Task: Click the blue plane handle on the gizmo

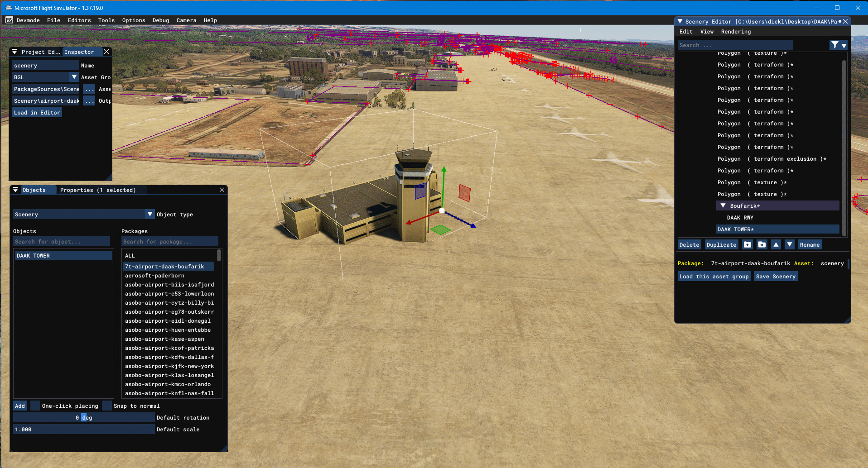Action: [420, 191]
